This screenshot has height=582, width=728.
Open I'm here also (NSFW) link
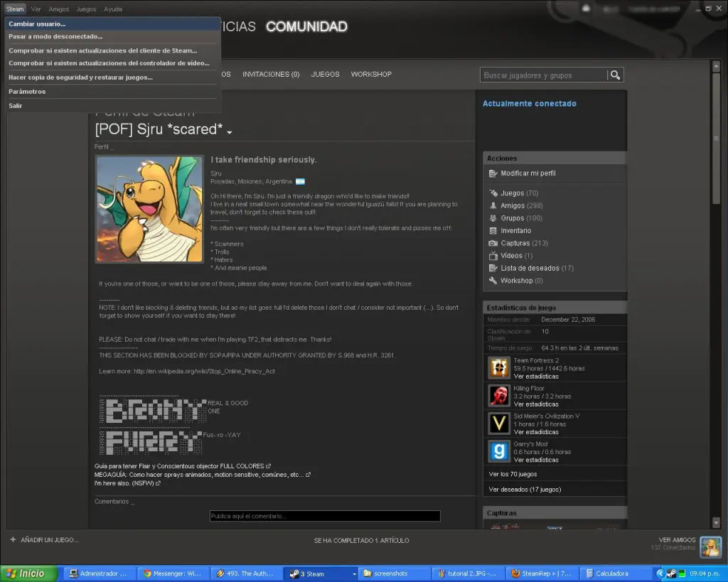pyautogui.click(x=127, y=483)
